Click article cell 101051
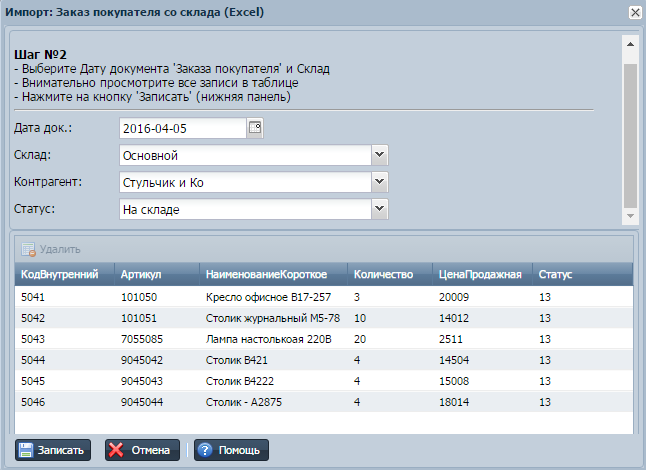Image resolution: width=646 pixels, height=470 pixels. point(157,318)
